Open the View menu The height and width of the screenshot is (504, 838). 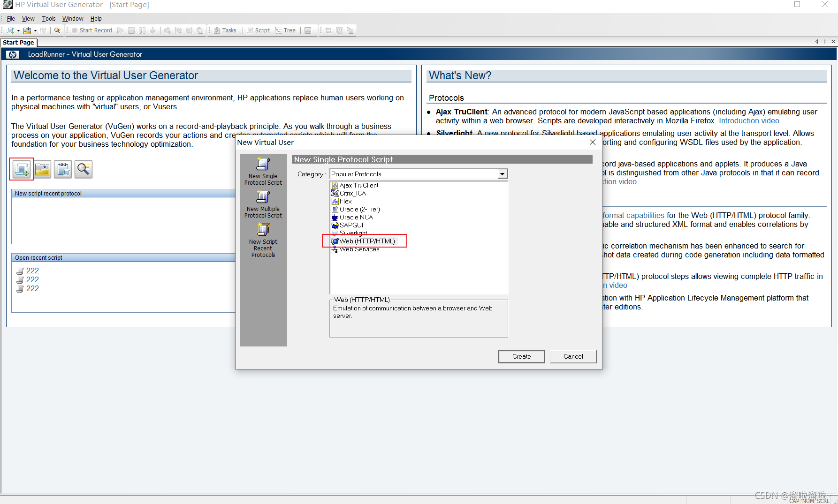click(x=28, y=19)
